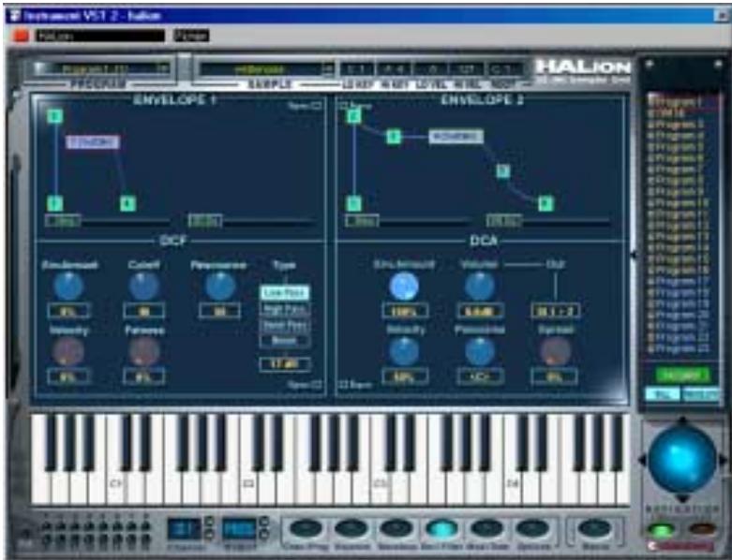Click the Envelope 1 left time slider handle

tap(63, 221)
